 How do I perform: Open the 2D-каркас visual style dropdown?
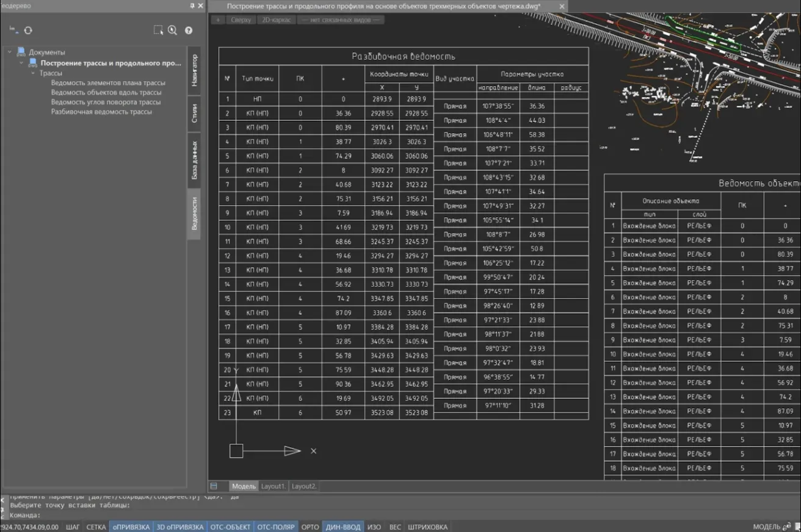(x=277, y=20)
